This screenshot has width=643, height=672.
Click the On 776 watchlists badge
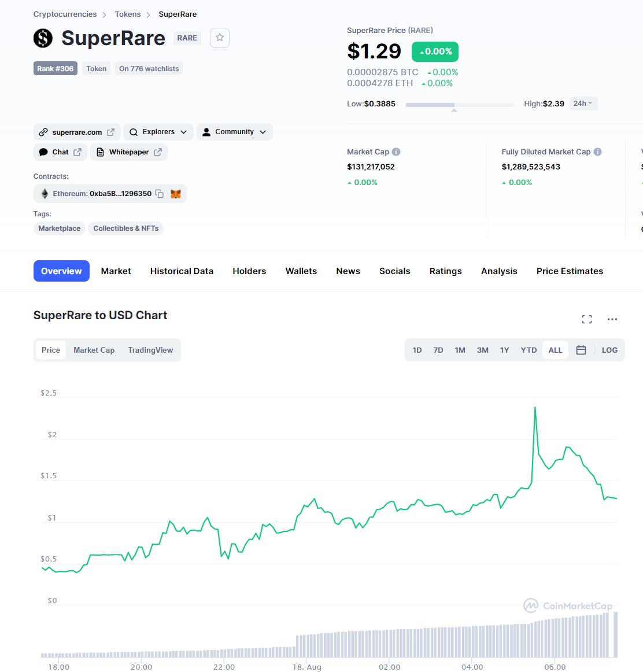pos(149,69)
